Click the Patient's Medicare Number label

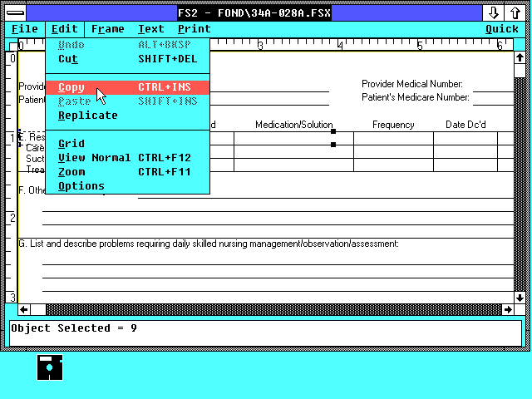(x=416, y=97)
